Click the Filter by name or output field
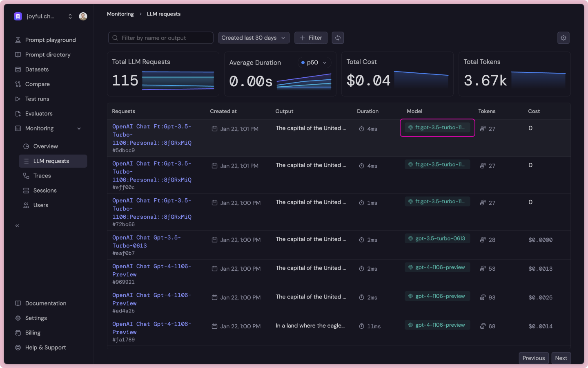The image size is (588, 368). pos(160,38)
